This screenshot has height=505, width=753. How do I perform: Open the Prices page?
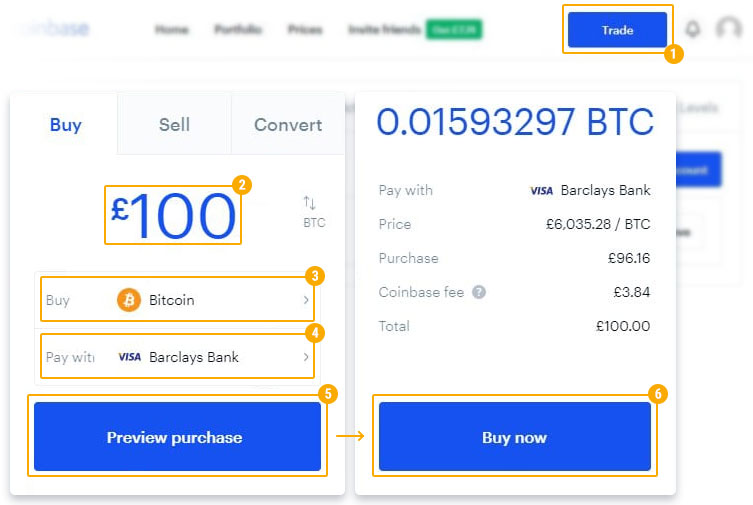pyautogui.click(x=304, y=30)
